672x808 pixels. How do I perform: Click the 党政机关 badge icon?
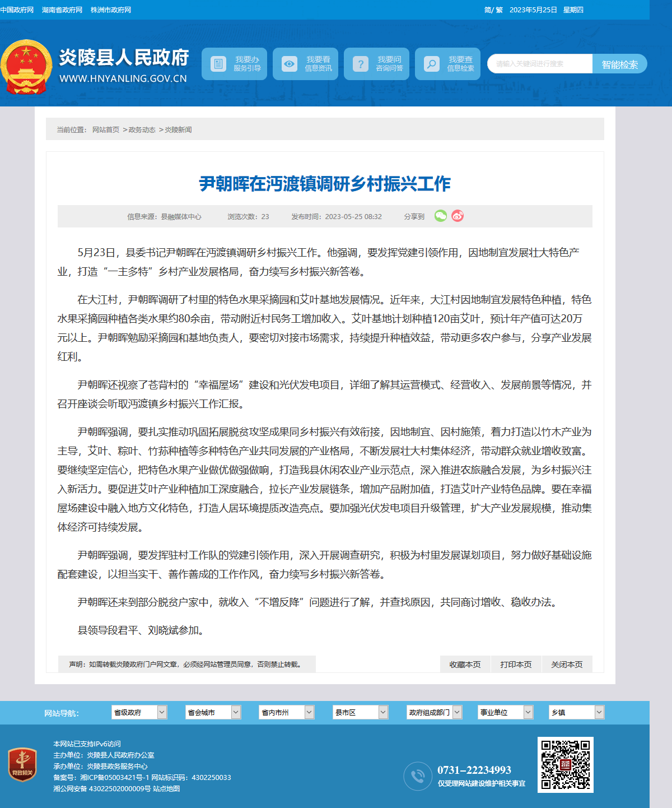tap(22, 765)
